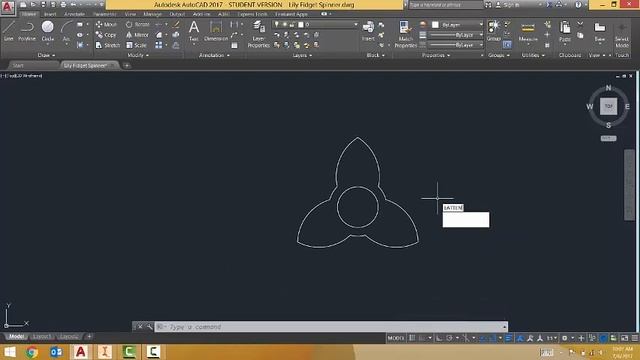Click the Base view tool
The height and width of the screenshot is (360, 640).
[x=600, y=32]
